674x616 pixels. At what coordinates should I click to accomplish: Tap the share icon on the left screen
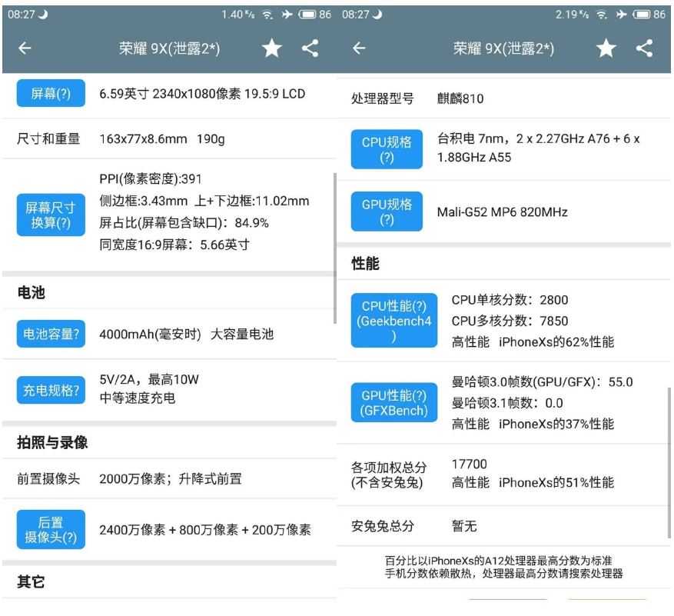[310, 48]
